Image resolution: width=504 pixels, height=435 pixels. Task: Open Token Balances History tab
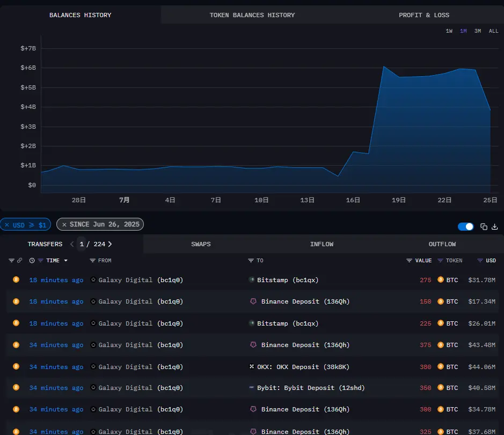pos(252,15)
